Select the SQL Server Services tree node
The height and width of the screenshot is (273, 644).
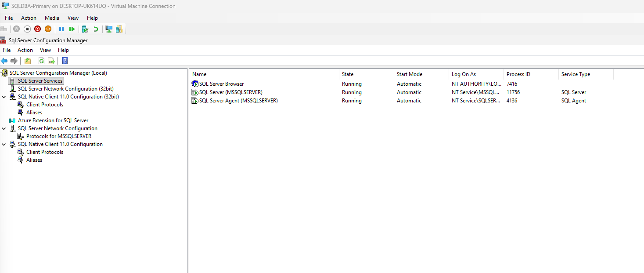point(40,81)
